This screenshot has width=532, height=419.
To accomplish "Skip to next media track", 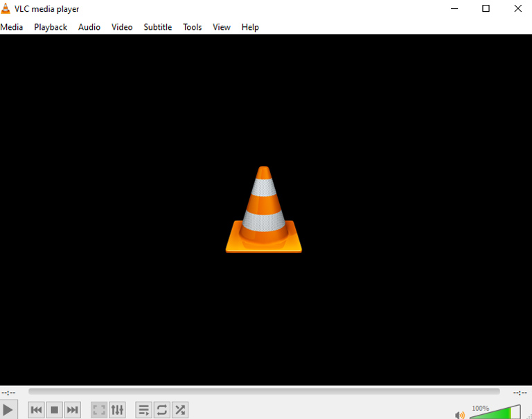I will coord(72,410).
